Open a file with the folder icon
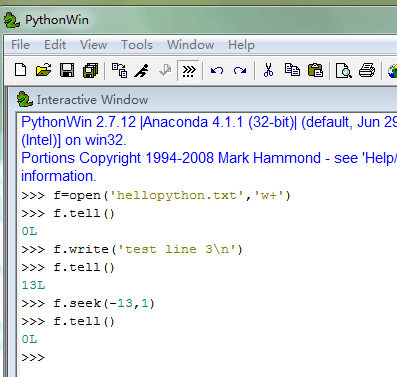Image resolution: width=397 pixels, height=377 pixels. coord(44,70)
